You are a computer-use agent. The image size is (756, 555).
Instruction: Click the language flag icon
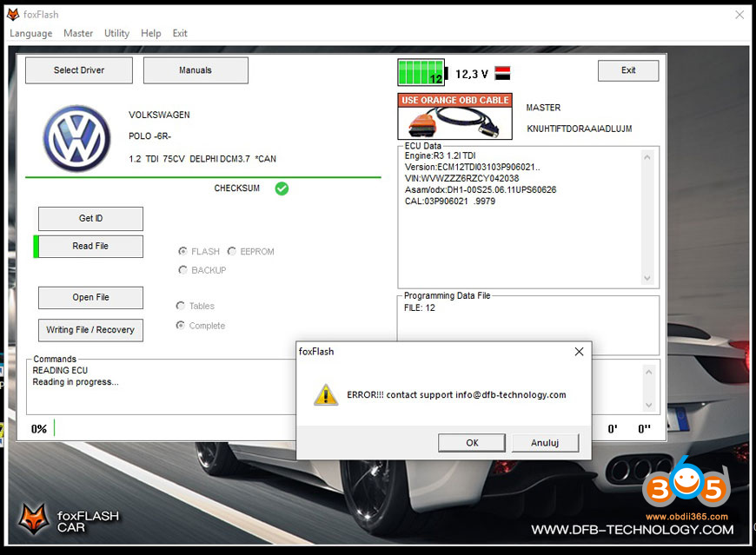click(502, 73)
